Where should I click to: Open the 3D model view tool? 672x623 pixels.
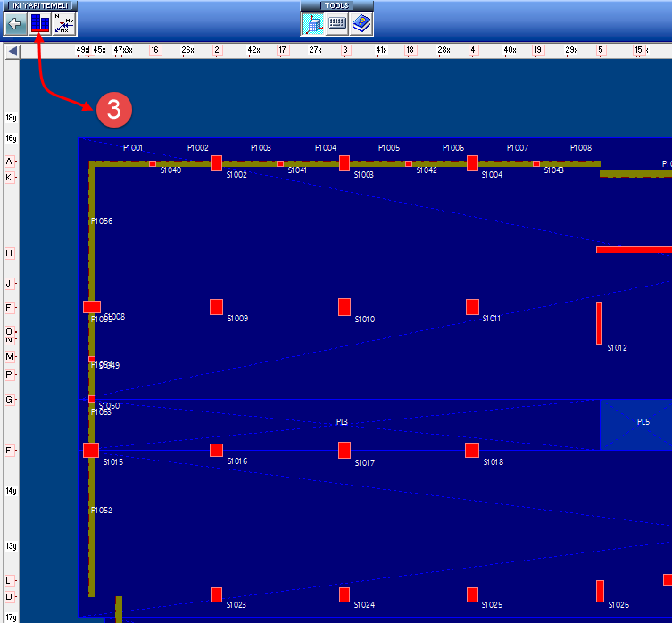coord(313,24)
